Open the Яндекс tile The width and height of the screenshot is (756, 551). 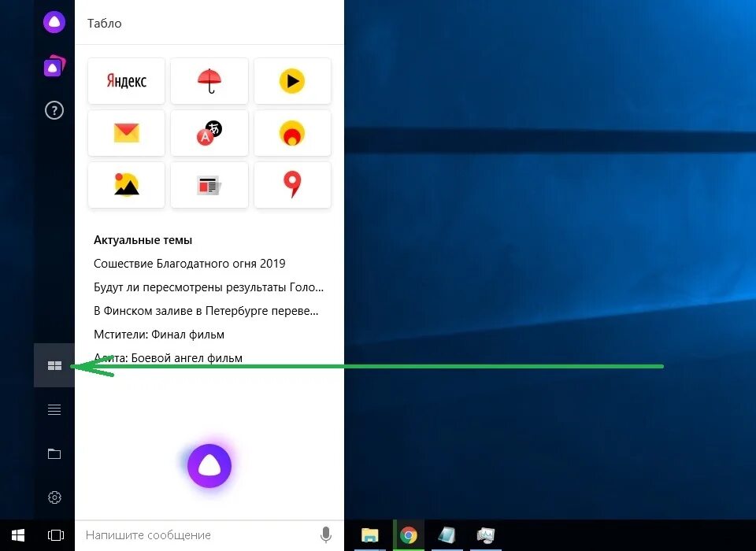pos(126,80)
